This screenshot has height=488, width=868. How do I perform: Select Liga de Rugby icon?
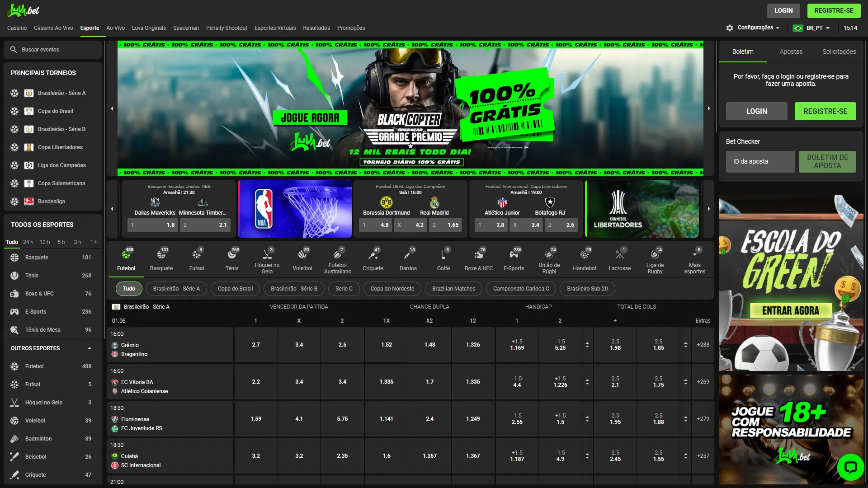point(655,255)
